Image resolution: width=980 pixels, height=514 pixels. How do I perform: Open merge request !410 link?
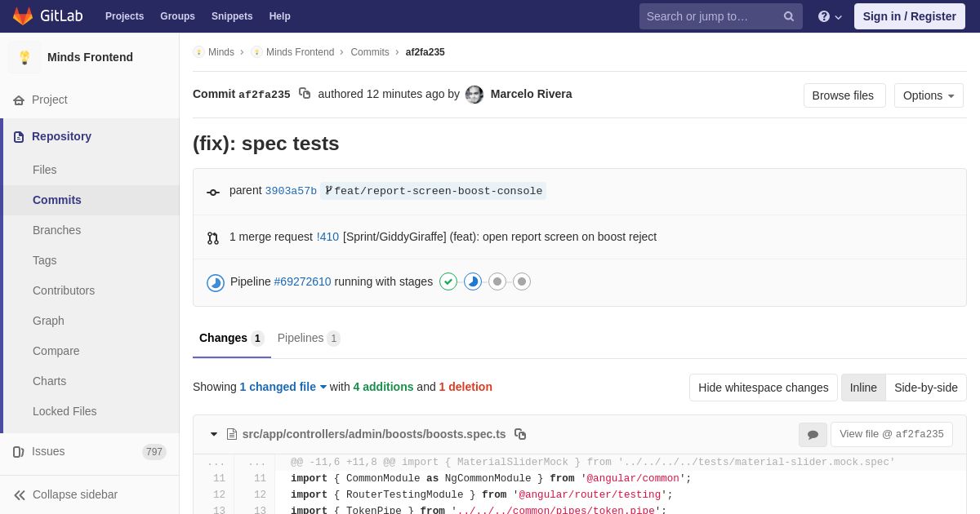click(327, 237)
